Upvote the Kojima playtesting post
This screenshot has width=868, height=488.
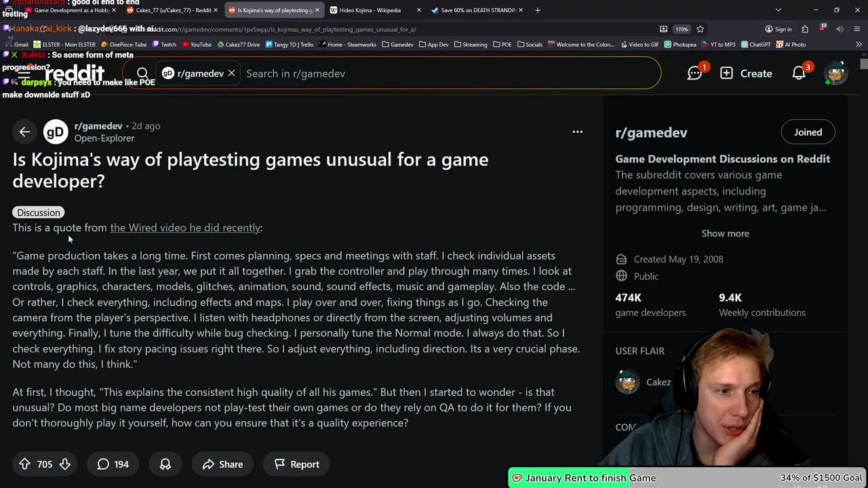(x=24, y=464)
